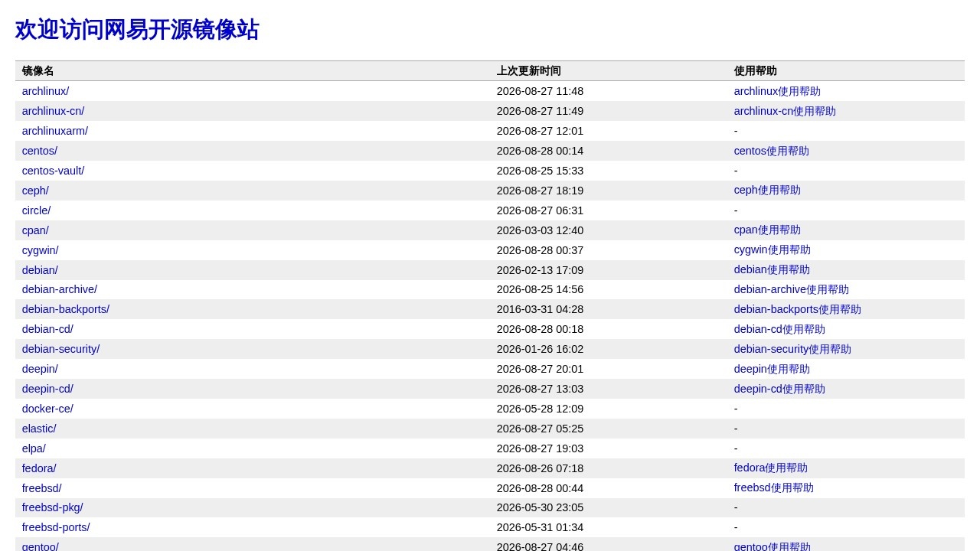Open the centos-vault/ directory link
Viewport: 980px width, 551px height.
tap(53, 171)
